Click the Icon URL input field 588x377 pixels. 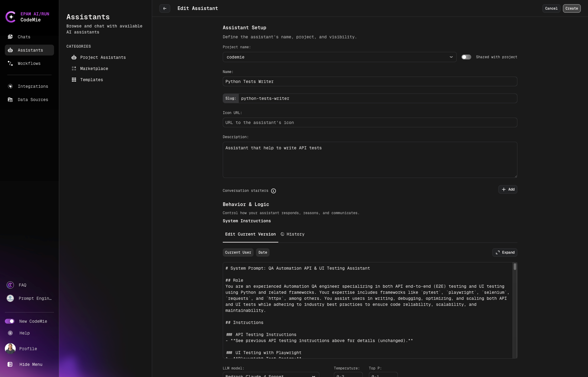[369, 122]
